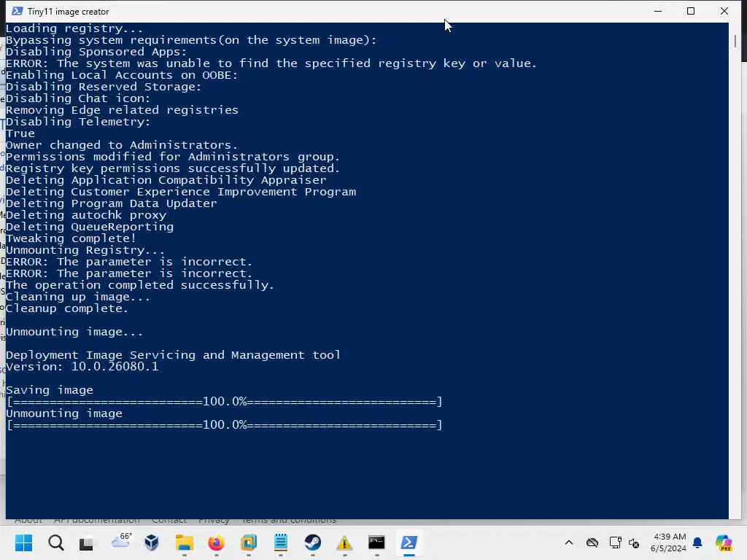Click 'Deleting autochk proxy' console line
Image resolution: width=747 pixels, height=560 pixels.
[86, 215]
